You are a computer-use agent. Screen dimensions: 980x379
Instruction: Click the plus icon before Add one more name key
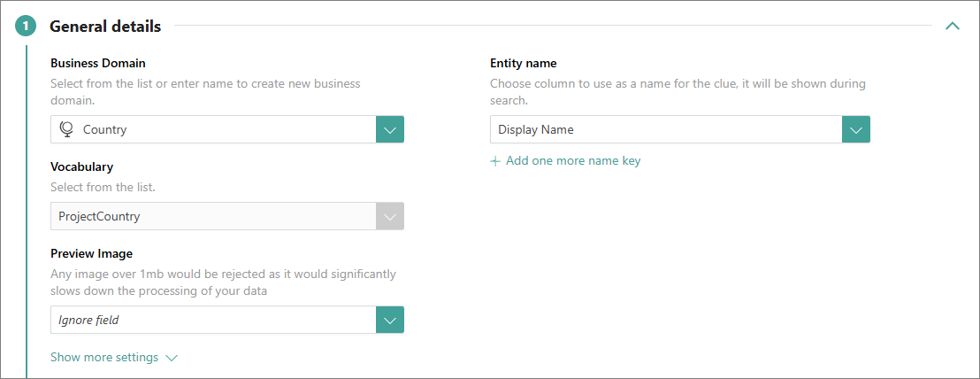pos(495,161)
